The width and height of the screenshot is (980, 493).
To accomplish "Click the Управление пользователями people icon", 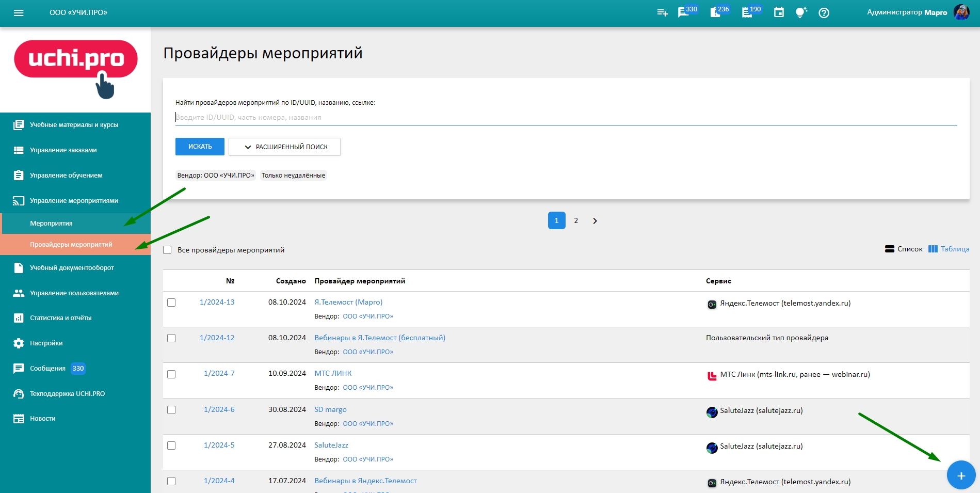I will [x=19, y=293].
